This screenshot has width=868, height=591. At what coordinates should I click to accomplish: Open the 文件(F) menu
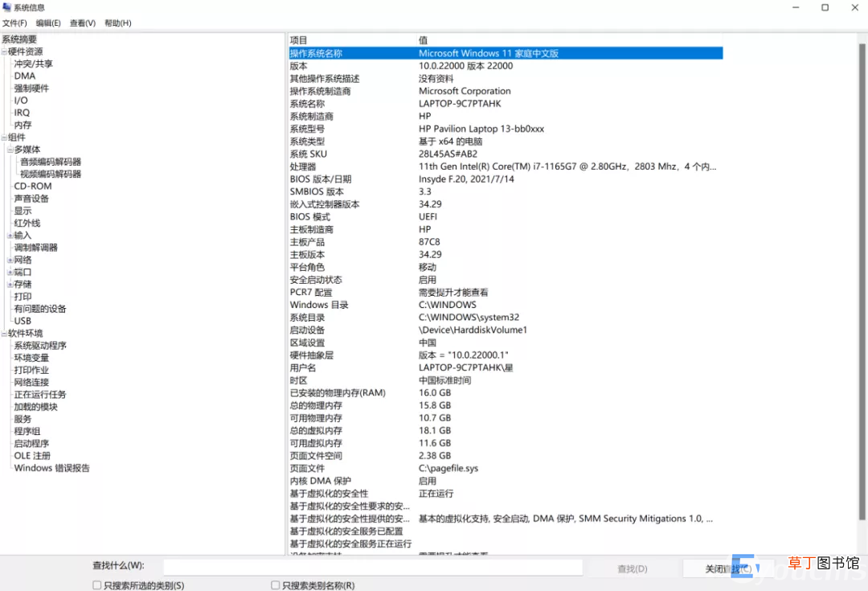click(14, 23)
